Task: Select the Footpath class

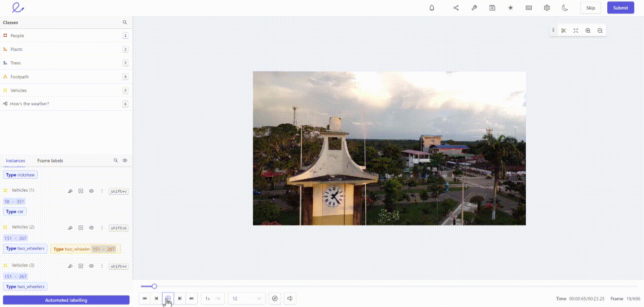Action: (x=66, y=76)
